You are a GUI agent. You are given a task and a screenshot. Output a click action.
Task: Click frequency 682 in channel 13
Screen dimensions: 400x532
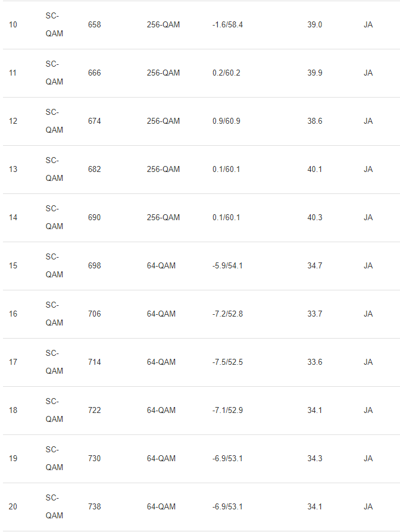point(94,170)
